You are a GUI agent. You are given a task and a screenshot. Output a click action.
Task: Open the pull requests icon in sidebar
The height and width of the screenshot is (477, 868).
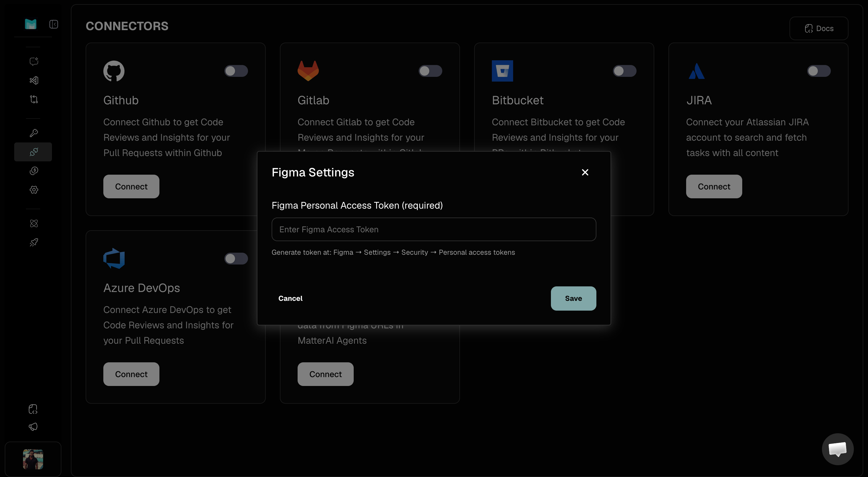34,99
